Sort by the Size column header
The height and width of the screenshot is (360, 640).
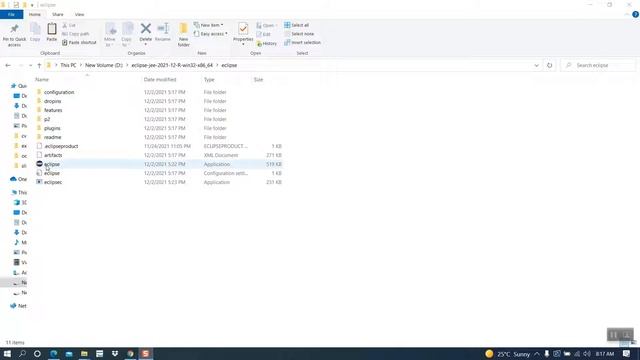258,80
